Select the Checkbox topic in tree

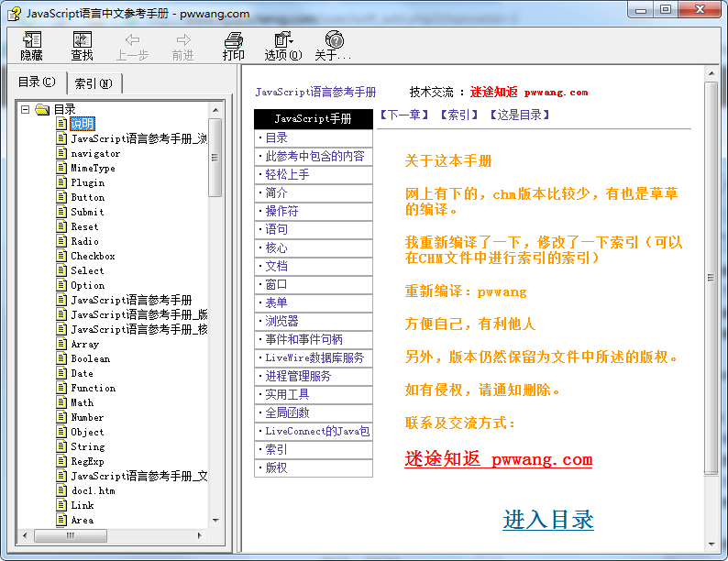(93, 257)
